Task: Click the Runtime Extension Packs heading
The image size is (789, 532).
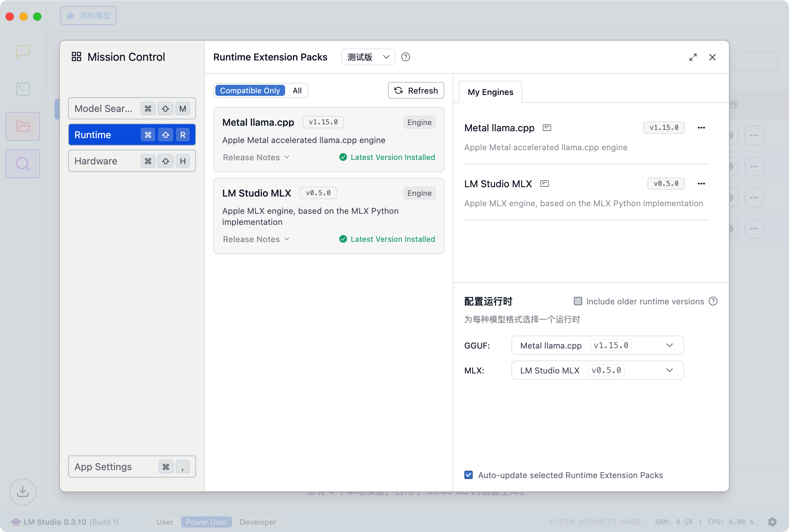Action: point(270,57)
